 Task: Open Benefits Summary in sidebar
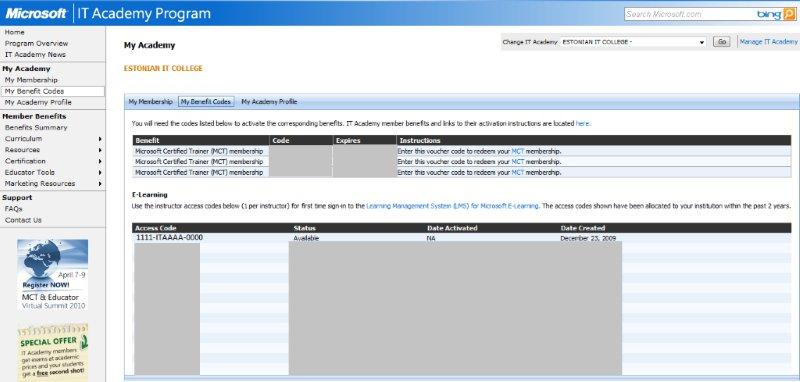click(36, 128)
